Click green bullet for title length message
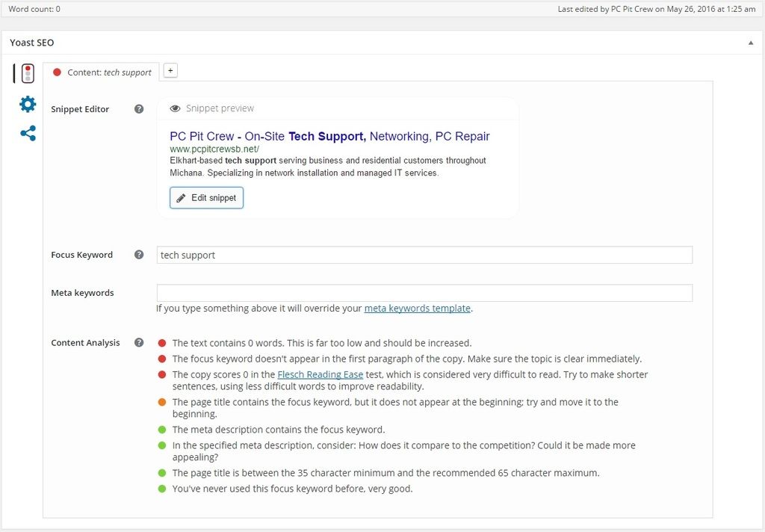 click(x=162, y=473)
